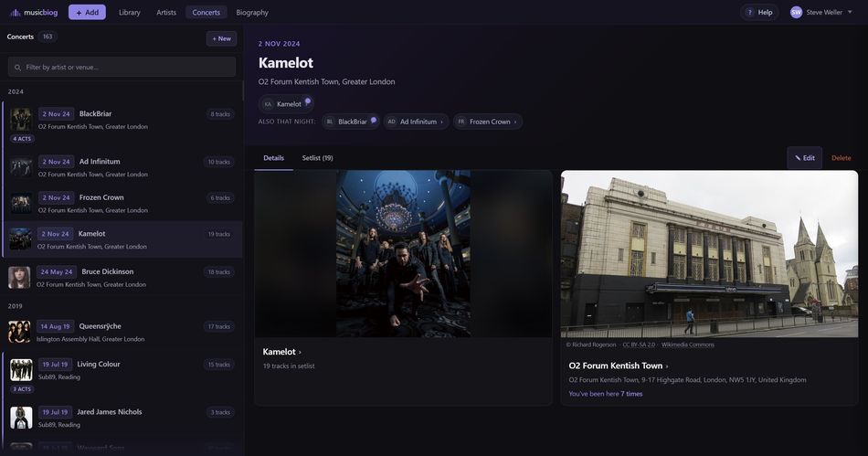Screen dimensions: 868x456
Task: Open the Help question mark icon
Action: (749, 12)
